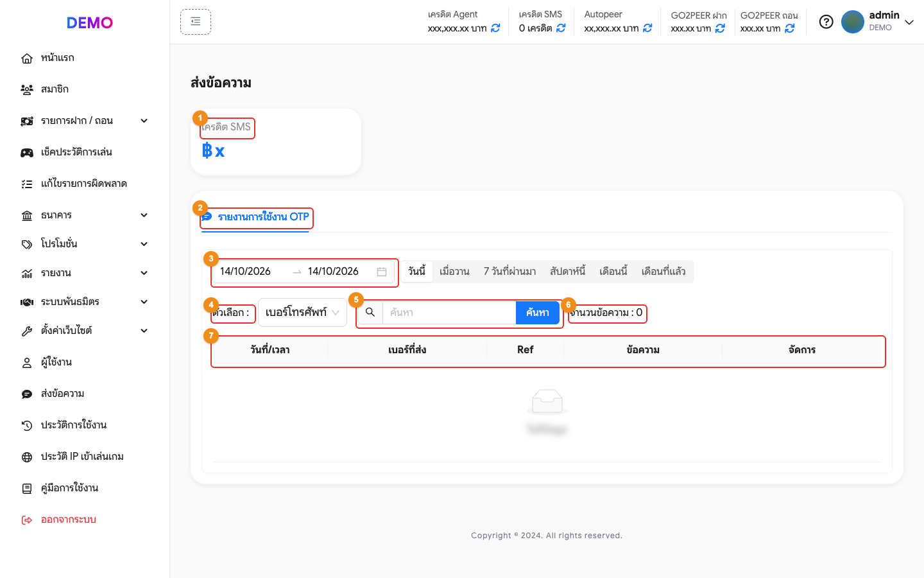
Task: Open the เบอร์โทรศัพท์ filter dropdown
Action: click(302, 313)
